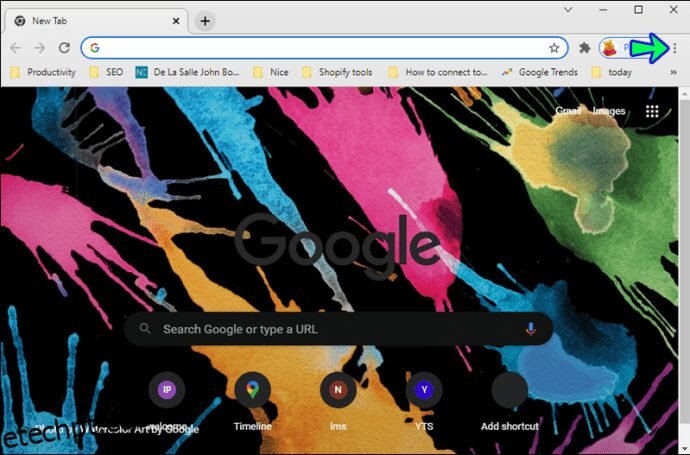Click the address bar
Viewport: 690px width, 455px height.
pos(324,48)
